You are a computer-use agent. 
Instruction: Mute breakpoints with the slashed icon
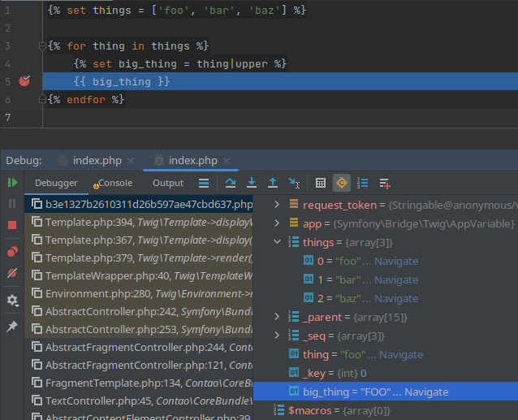12,273
